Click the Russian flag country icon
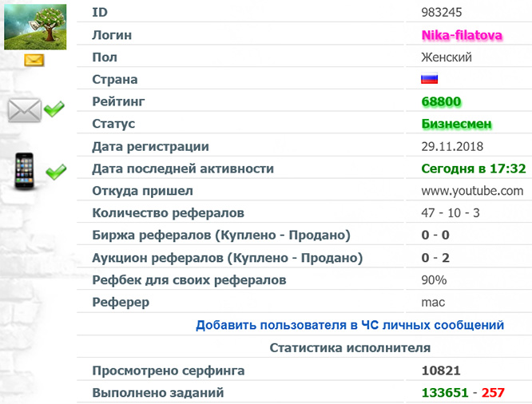The height and width of the screenshot is (404, 532). point(430,79)
